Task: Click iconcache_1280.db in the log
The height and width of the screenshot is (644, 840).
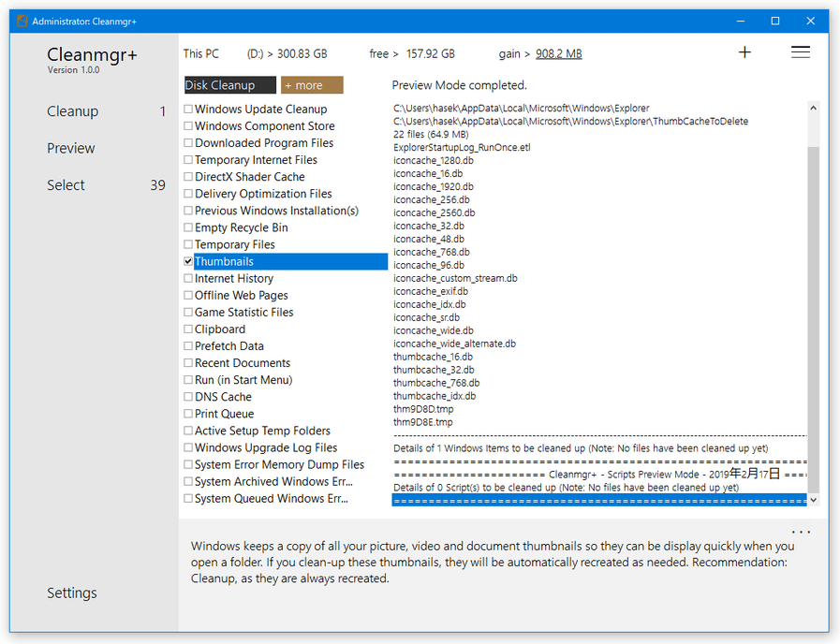Action: click(433, 161)
